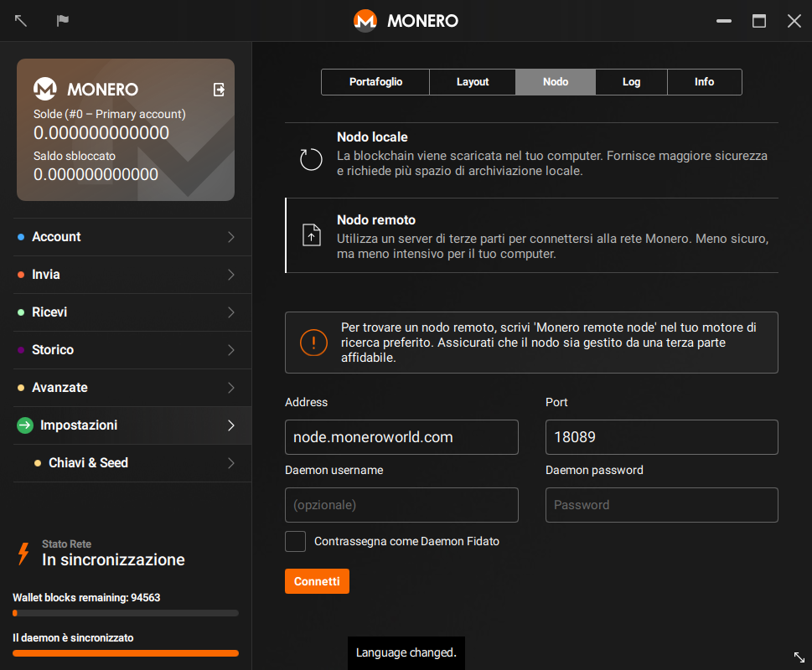812x670 pixels.
Task: Click the purple dot next to Storico
Action: (x=21, y=350)
